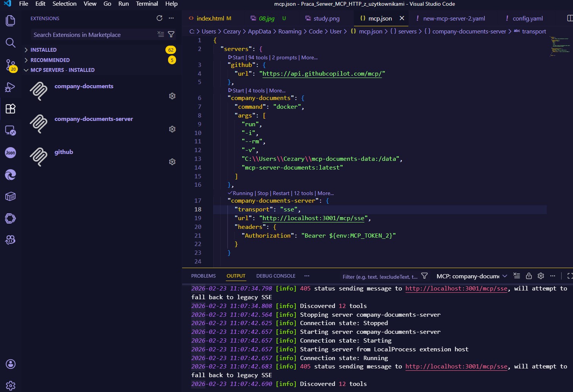Open the Terminal menu

(147, 4)
